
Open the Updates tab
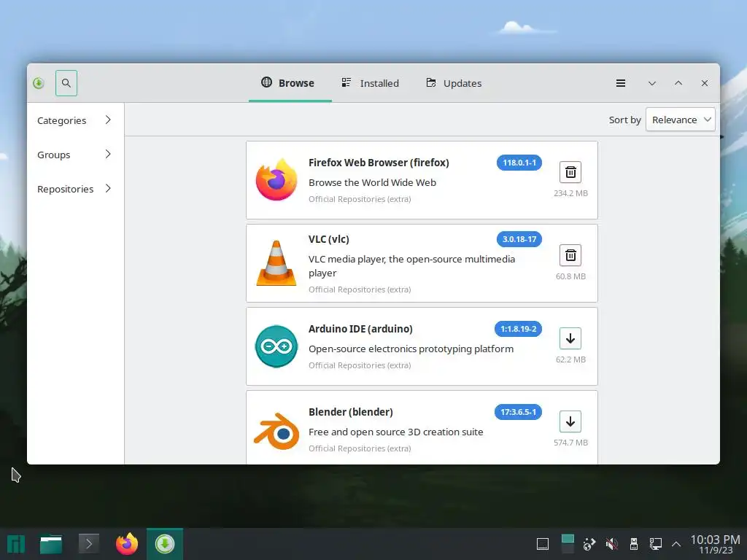click(x=454, y=83)
